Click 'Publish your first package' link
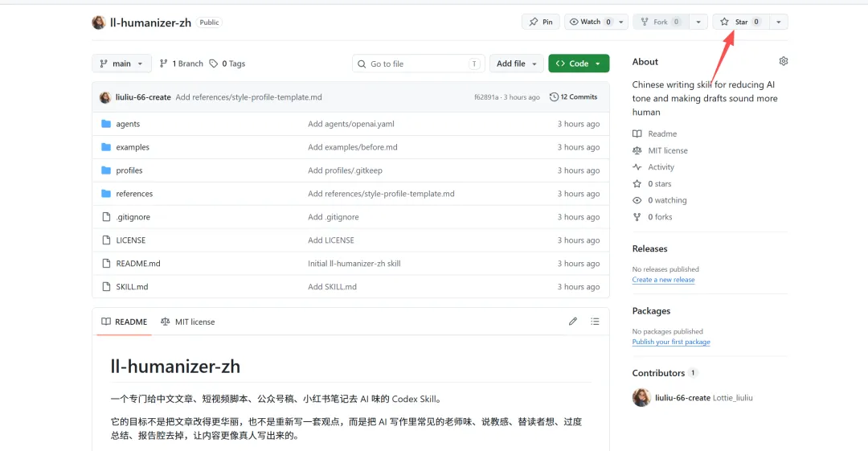 (x=671, y=342)
